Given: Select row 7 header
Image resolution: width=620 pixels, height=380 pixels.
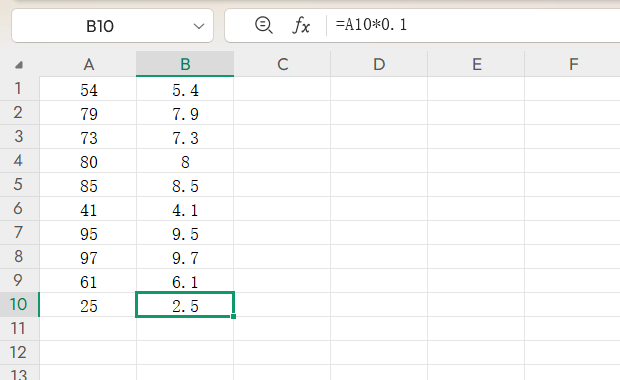Looking at the screenshot, I should [x=19, y=233].
